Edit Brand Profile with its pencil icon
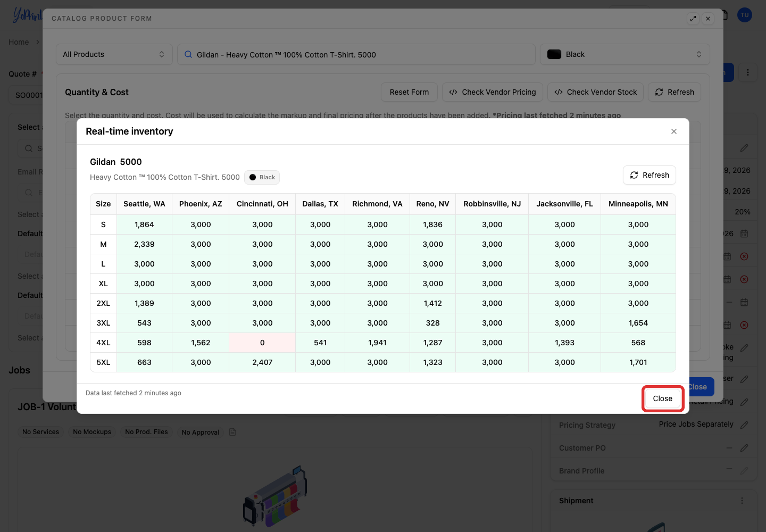This screenshot has height=532, width=766. [x=744, y=471]
